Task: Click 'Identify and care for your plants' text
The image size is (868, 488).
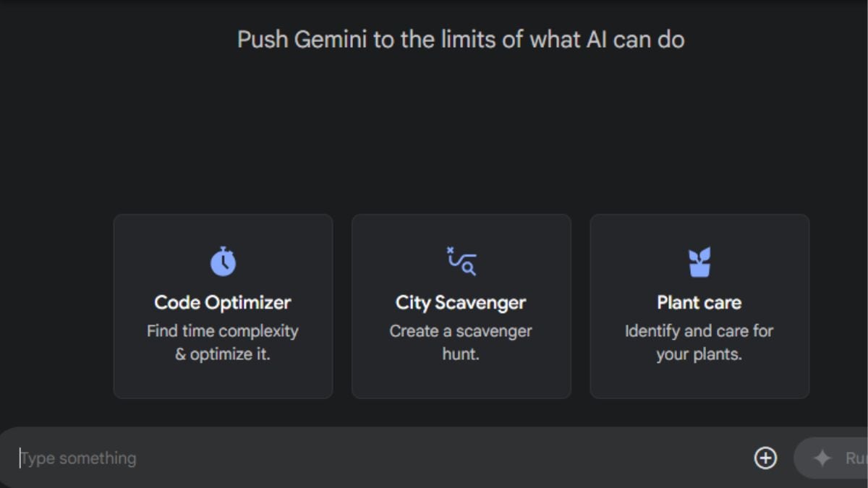Action: pos(699,342)
